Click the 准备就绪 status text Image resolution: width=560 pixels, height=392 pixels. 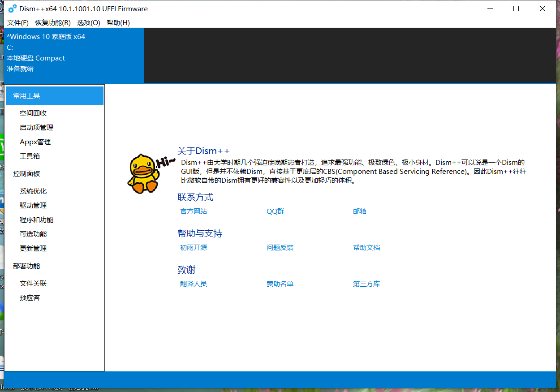20,69
